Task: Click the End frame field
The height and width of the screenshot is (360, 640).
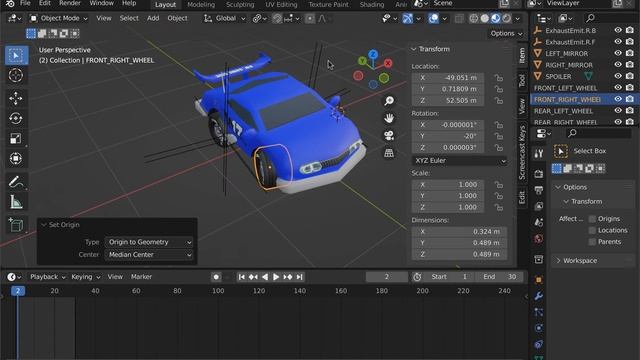Action: click(x=500, y=277)
